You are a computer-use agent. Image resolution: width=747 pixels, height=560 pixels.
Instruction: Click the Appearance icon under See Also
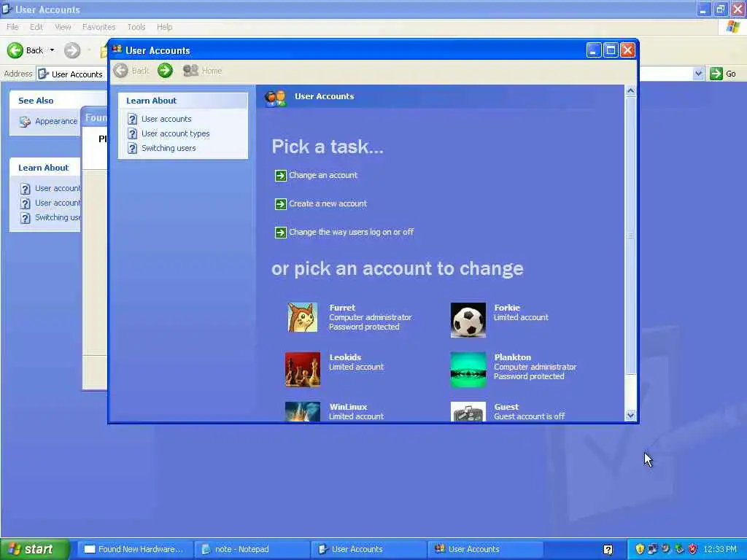click(25, 122)
